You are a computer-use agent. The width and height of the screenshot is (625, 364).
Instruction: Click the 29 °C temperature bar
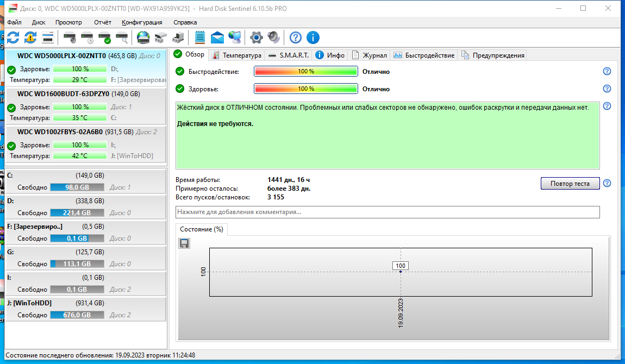point(80,80)
